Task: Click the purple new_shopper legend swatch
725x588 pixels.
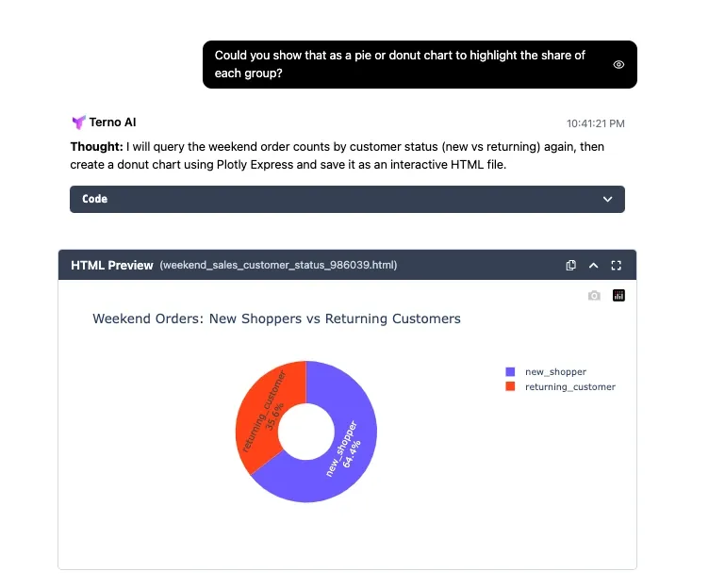Action: tap(510, 372)
